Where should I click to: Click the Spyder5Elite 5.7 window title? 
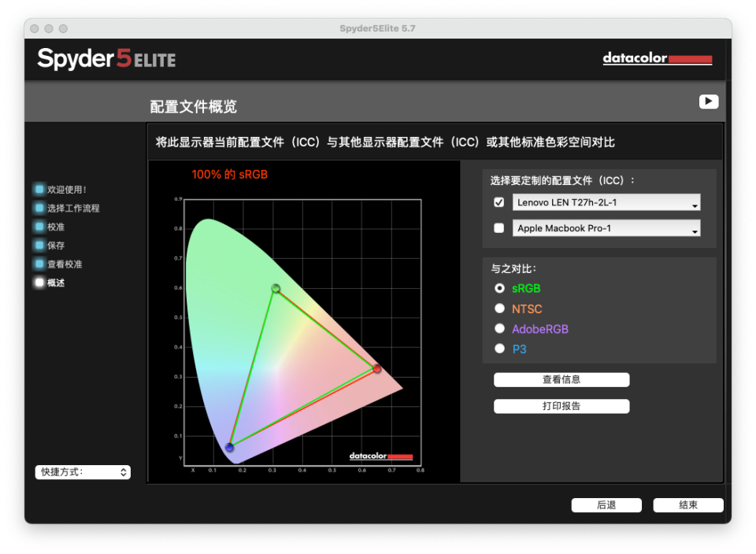[x=377, y=28]
